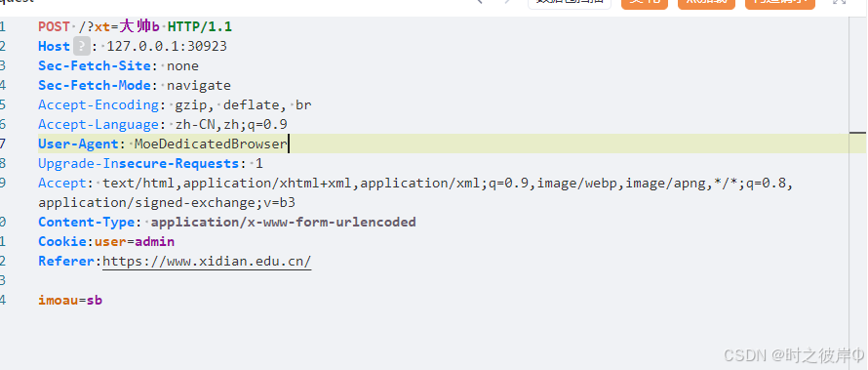Click the Accept-Encoding gzip, deflate, br value
The image size is (868, 370).
pos(244,105)
